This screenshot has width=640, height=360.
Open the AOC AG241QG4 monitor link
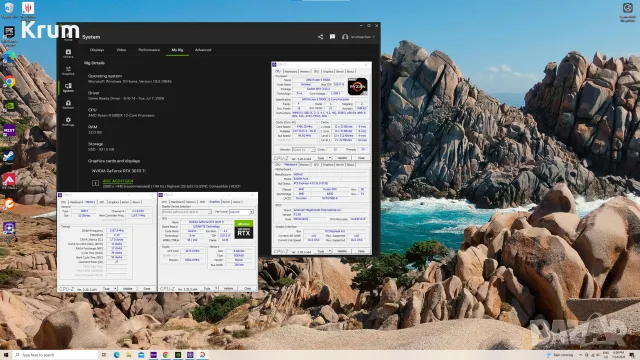[x=118, y=181]
